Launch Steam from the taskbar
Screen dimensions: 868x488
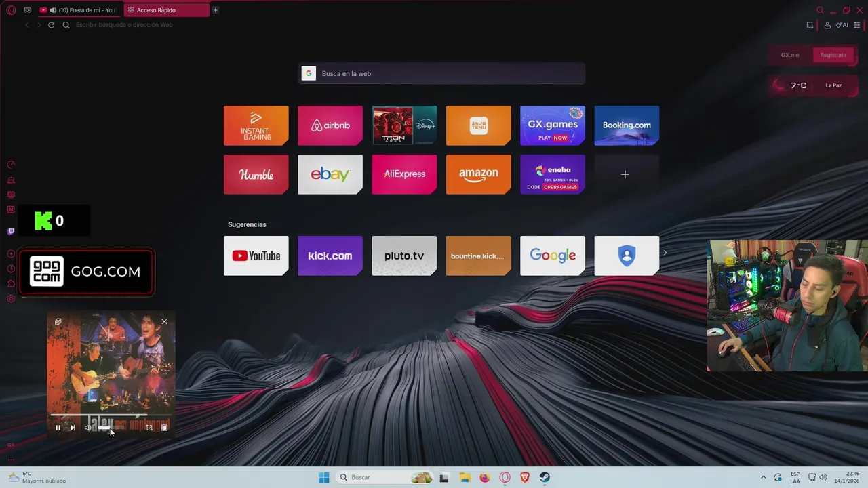(545, 477)
